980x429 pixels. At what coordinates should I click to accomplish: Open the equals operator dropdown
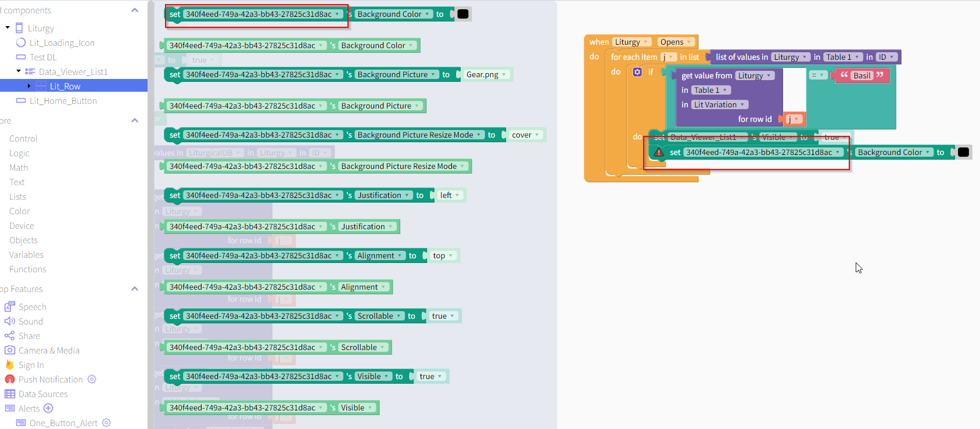coord(818,75)
